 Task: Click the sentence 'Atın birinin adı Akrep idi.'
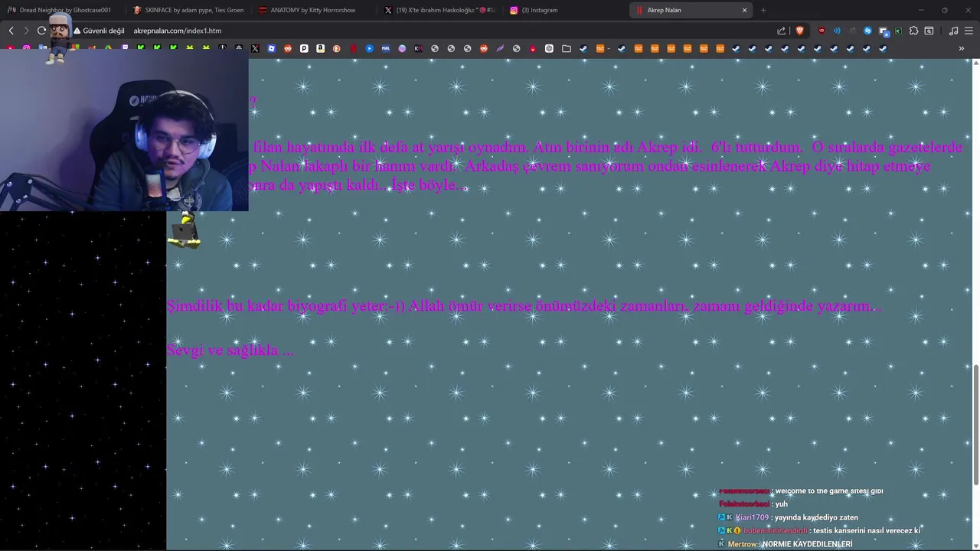617,147
